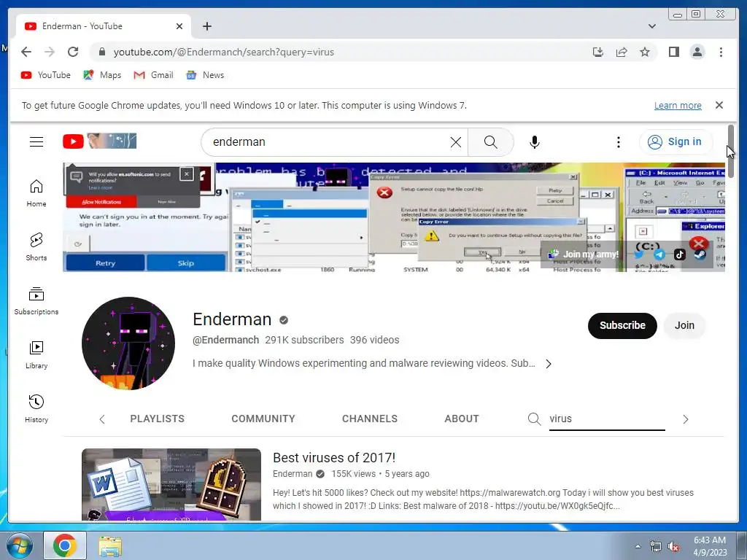Expand the tab search dropdown arrow

(x=651, y=26)
